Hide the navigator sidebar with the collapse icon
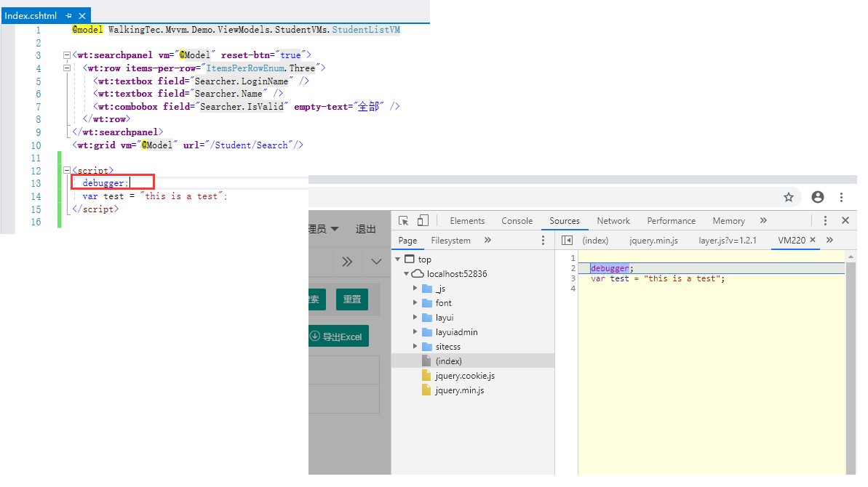The height and width of the screenshot is (487, 868). click(x=567, y=240)
